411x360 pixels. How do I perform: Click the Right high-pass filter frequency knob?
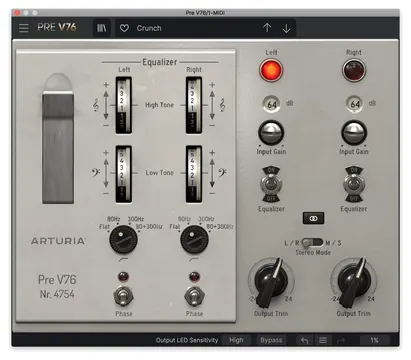[x=194, y=239]
